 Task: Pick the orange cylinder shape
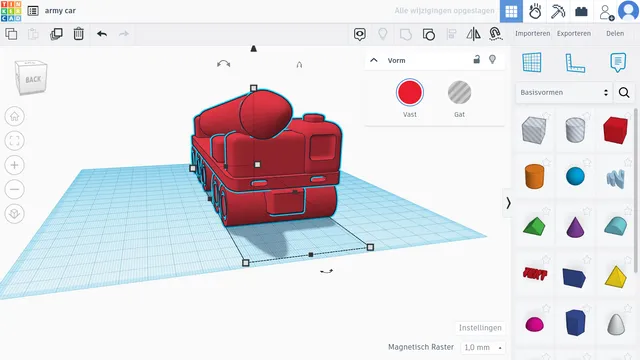pos(534,176)
